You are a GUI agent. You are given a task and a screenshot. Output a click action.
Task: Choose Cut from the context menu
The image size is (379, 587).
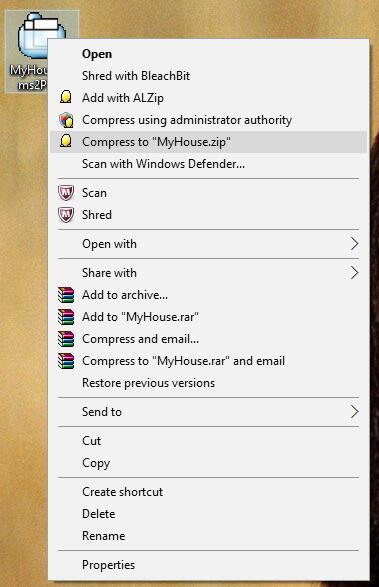208,441
